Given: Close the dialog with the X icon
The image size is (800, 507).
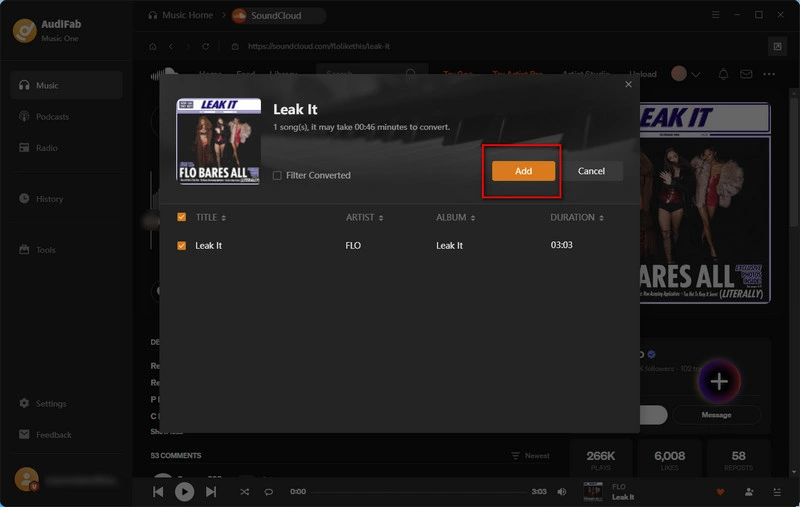Looking at the screenshot, I should tap(628, 84).
